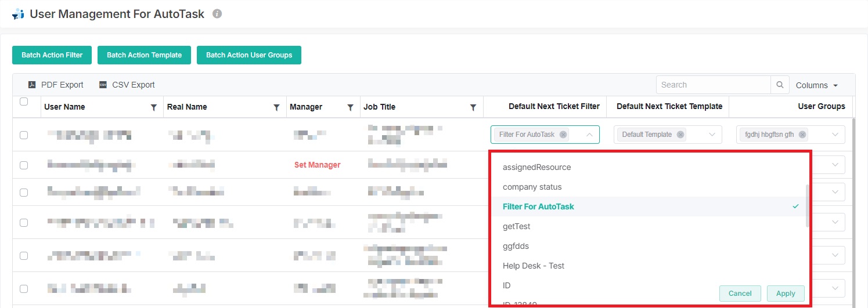
Task: Click Batch Action Filter button
Action: (52, 55)
